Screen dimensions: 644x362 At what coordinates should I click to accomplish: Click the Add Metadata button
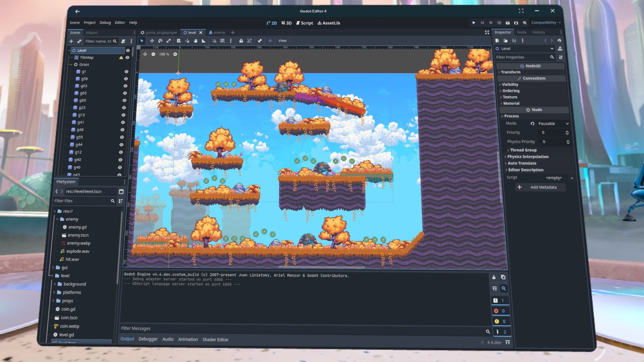[x=540, y=187]
